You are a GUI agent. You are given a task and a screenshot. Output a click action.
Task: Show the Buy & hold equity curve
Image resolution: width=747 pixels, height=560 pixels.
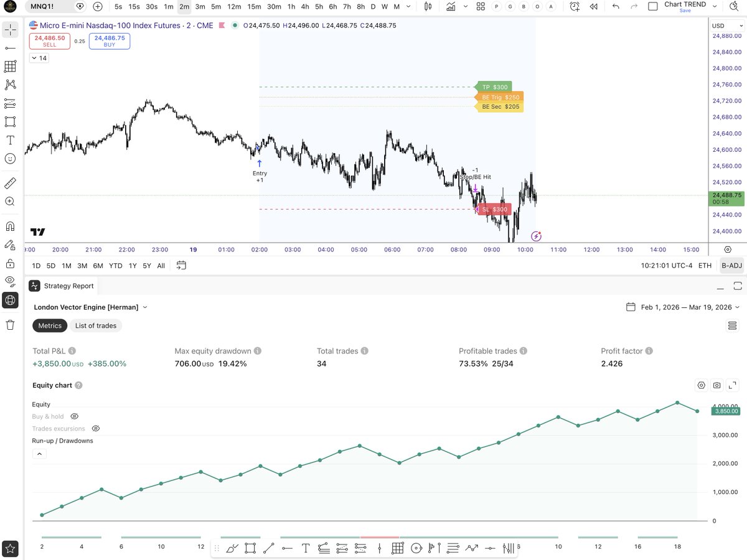(x=74, y=416)
